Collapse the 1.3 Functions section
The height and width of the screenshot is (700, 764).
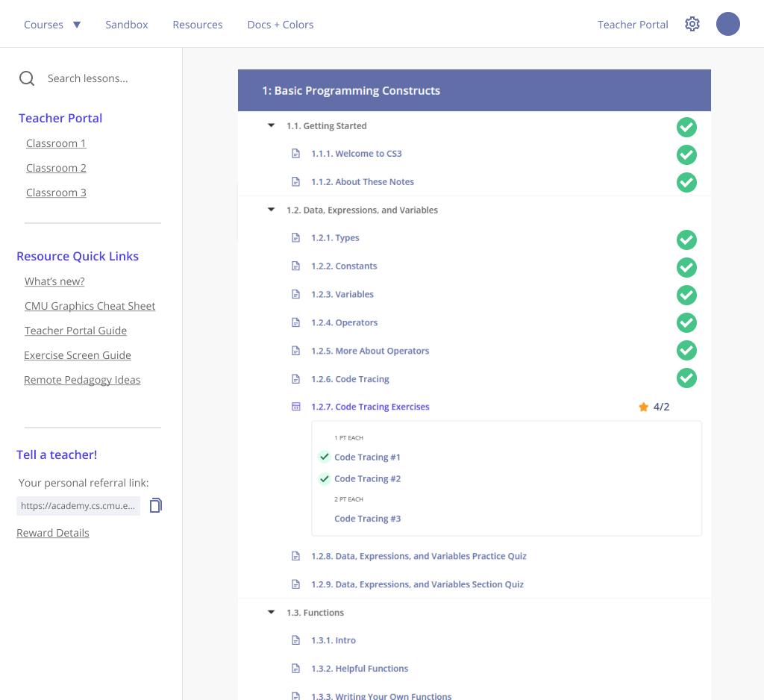click(x=272, y=612)
